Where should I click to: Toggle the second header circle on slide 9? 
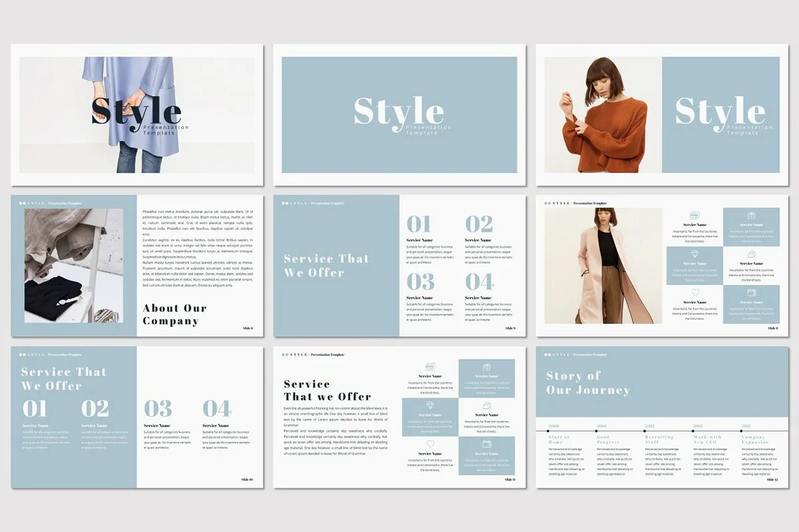click(287, 202)
